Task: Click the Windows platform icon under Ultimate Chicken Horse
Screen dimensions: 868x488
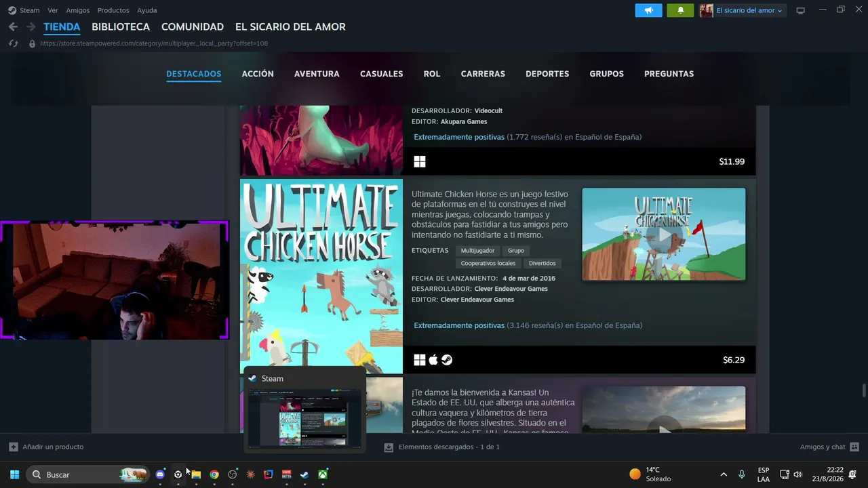Action: coord(420,360)
